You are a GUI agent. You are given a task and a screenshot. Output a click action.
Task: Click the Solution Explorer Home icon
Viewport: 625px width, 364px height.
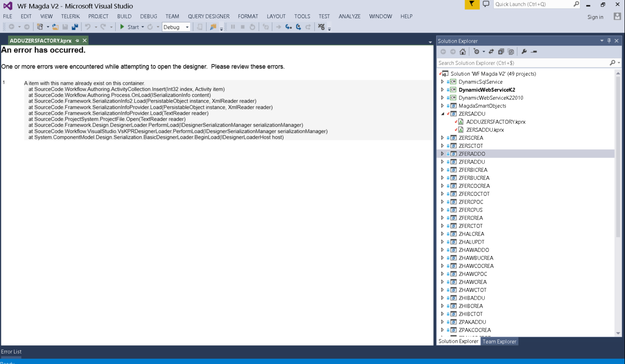462,52
